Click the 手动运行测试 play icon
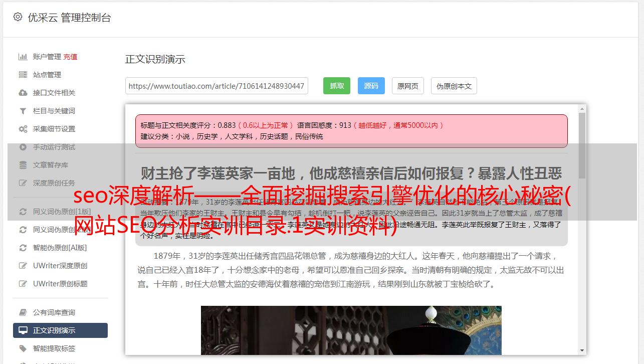The height and width of the screenshot is (364, 644). (23, 147)
